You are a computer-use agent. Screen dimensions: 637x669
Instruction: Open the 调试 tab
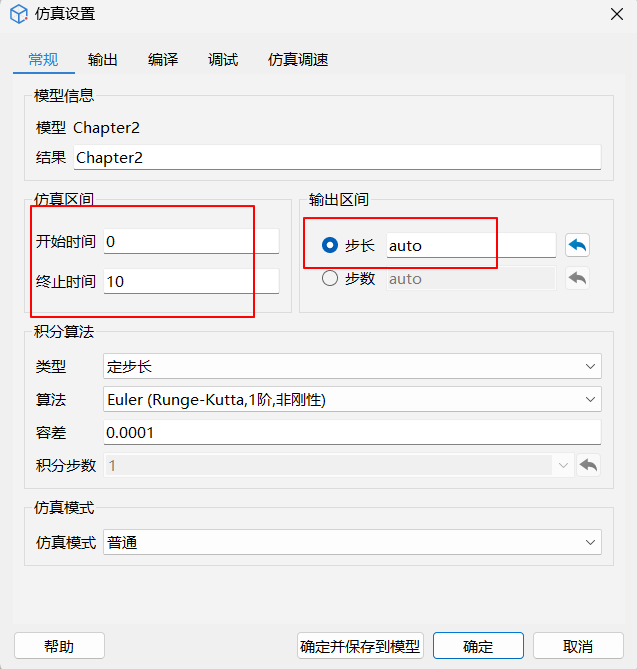[223, 60]
